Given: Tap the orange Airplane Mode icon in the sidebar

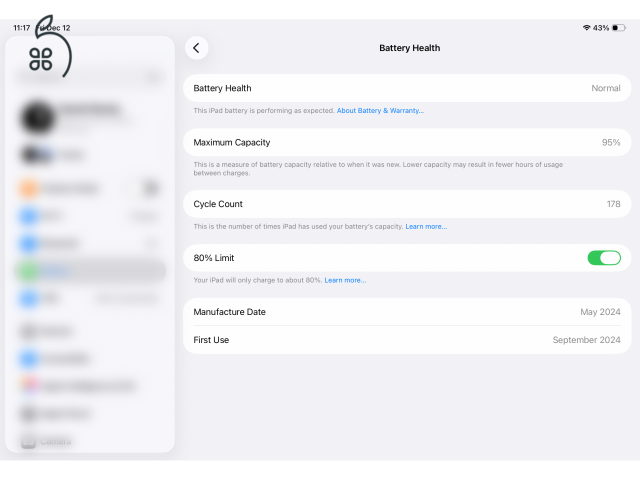Looking at the screenshot, I should (28, 188).
